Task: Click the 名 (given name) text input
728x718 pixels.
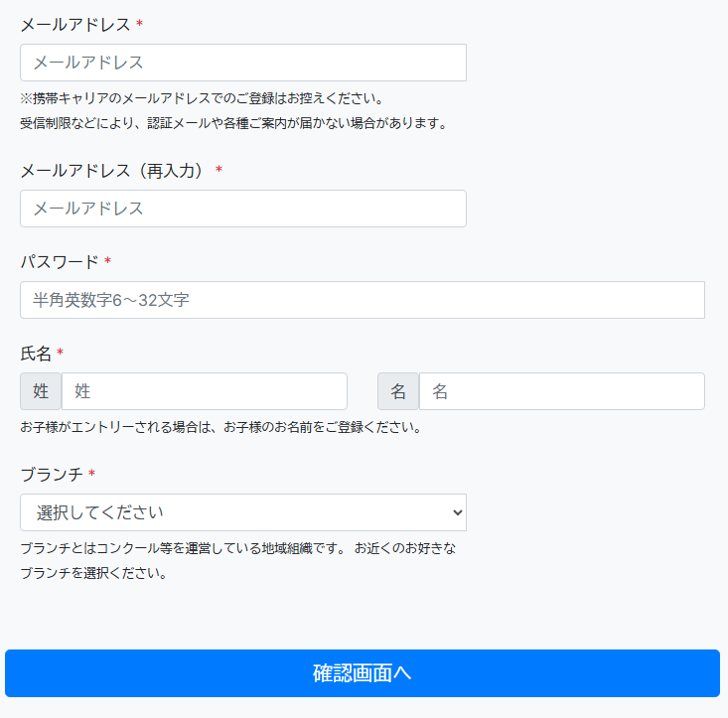Action: point(562,391)
